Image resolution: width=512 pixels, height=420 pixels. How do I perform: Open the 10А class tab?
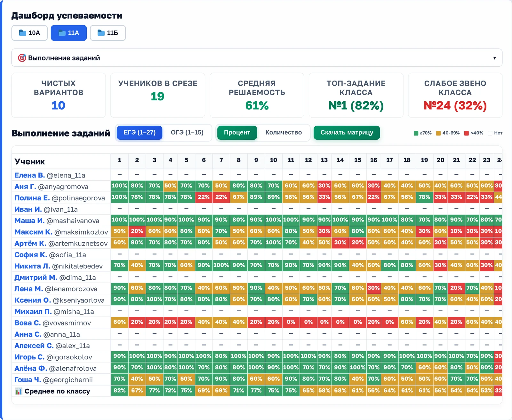tap(29, 33)
